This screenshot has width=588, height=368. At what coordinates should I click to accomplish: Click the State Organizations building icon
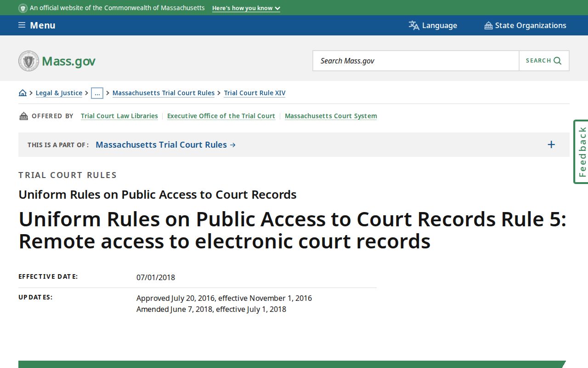coord(488,25)
